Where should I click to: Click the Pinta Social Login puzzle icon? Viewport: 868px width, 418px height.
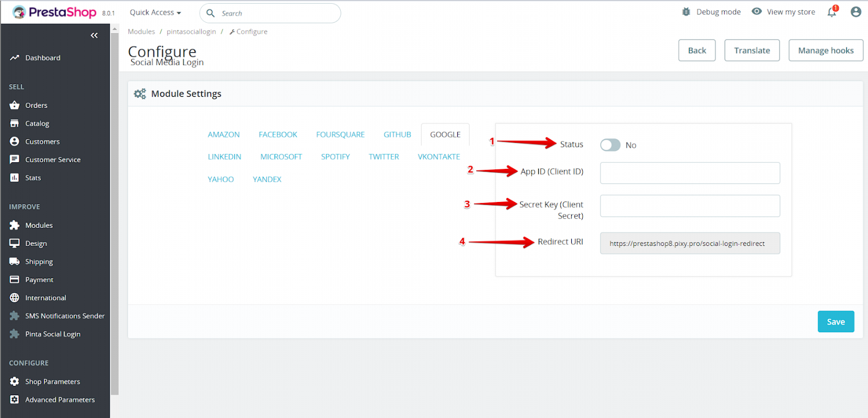tap(15, 334)
